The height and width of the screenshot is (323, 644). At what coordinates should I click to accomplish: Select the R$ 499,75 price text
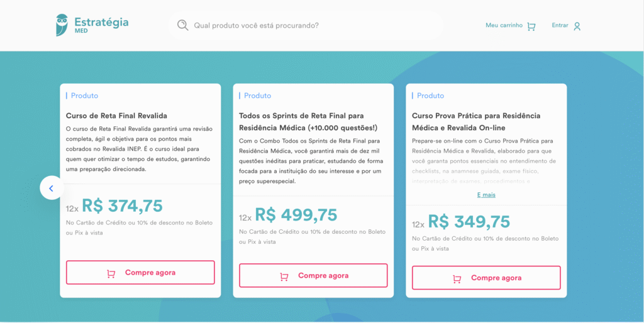(x=296, y=215)
